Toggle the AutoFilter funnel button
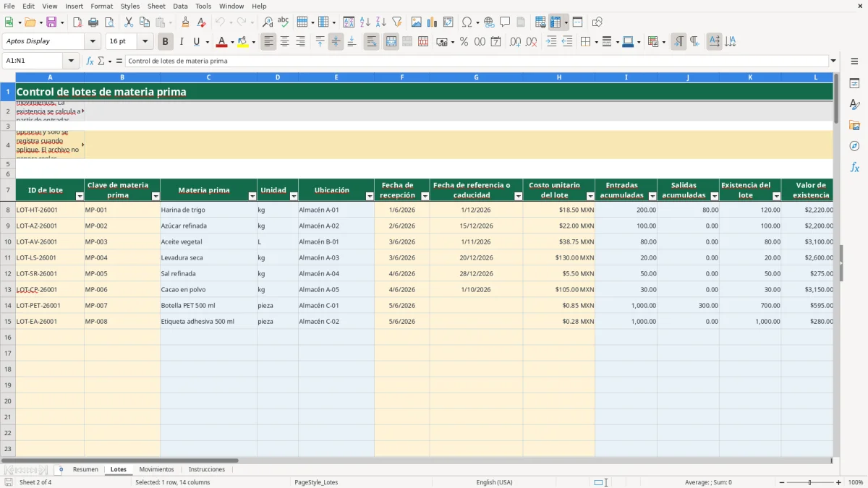Viewport: 868px width, 488px height. click(396, 22)
